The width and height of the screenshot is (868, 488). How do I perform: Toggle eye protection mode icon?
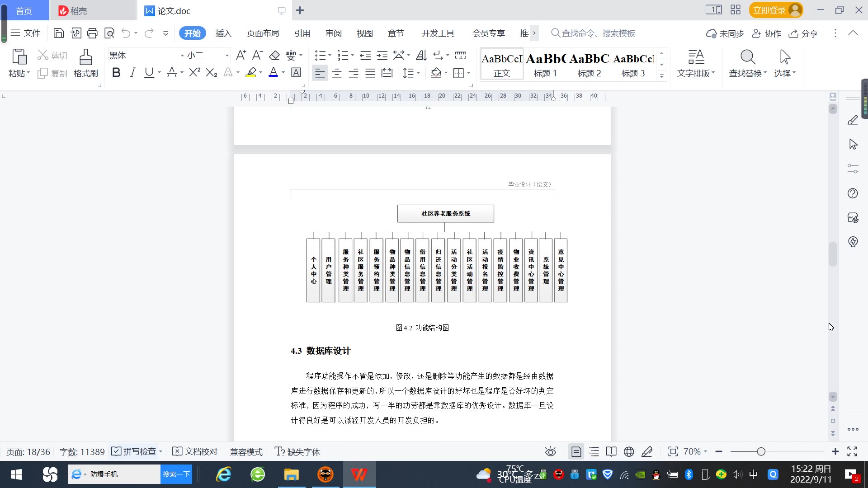point(550,451)
